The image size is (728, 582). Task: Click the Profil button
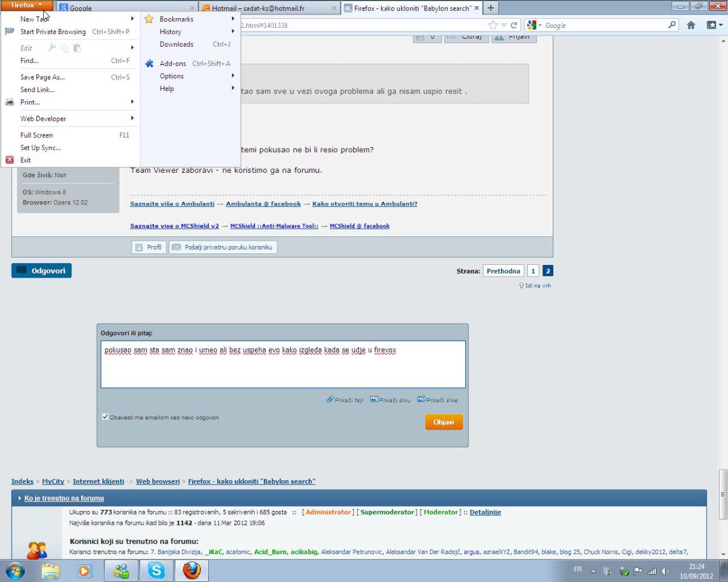149,247
